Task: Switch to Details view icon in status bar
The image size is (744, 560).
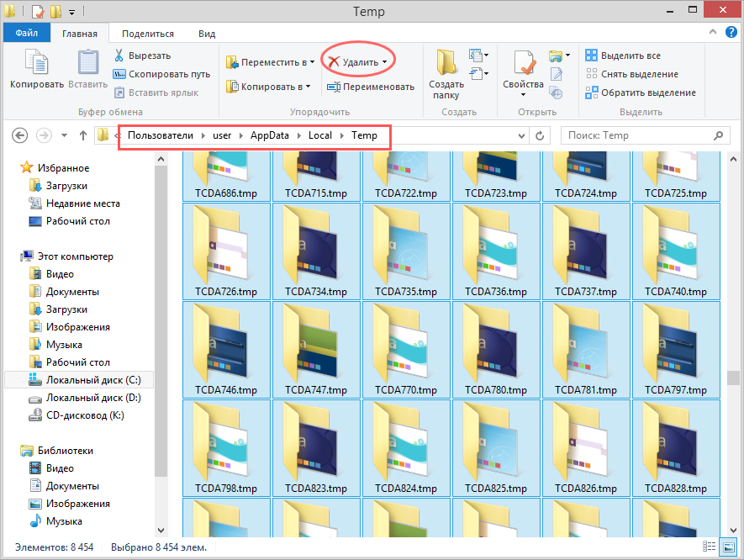Action: (709, 547)
